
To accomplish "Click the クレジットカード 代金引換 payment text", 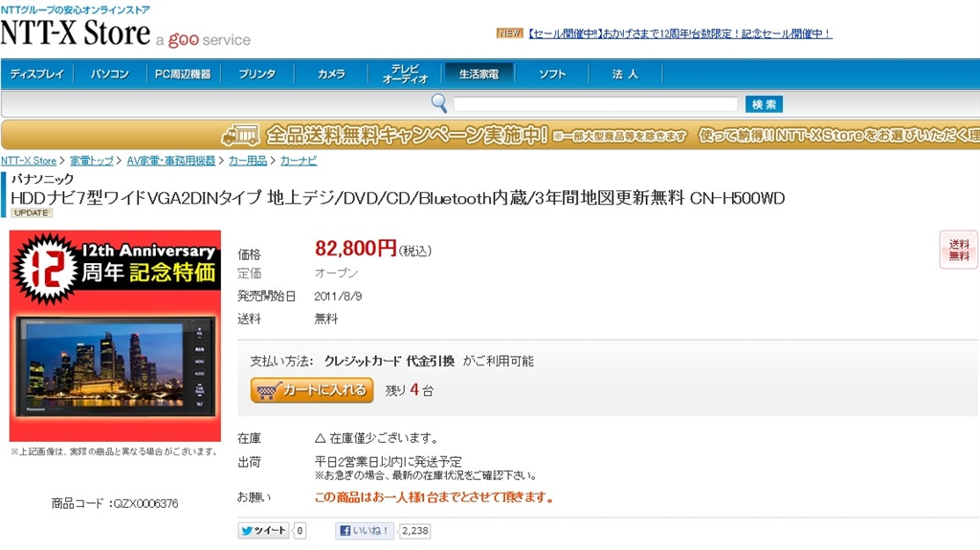I will pos(390,361).
